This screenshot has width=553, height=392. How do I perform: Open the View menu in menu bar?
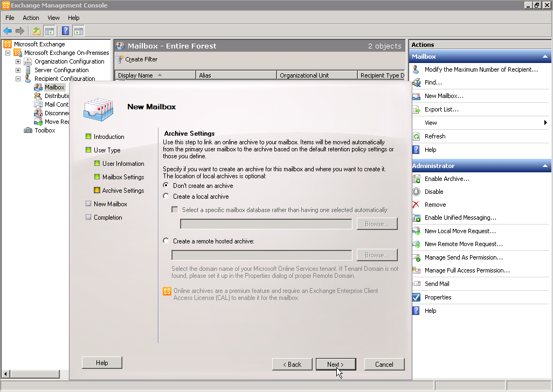tap(53, 18)
